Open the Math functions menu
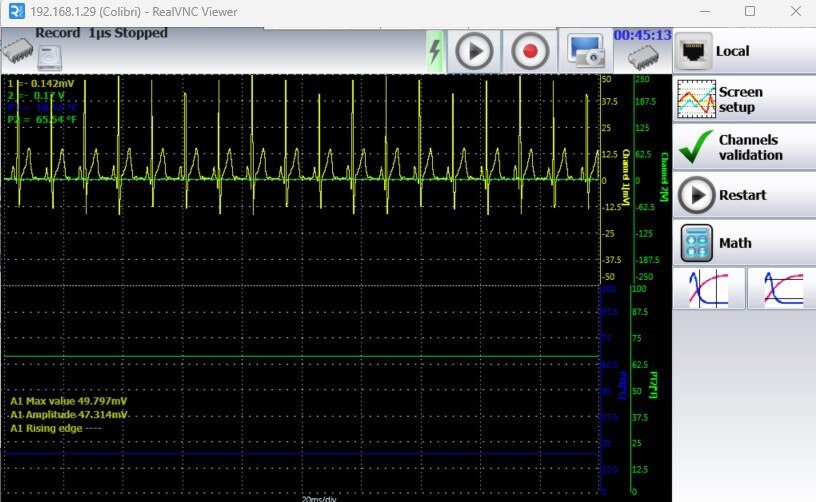Image resolution: width=816 pixels, height=502 pixels. [743, 243]
